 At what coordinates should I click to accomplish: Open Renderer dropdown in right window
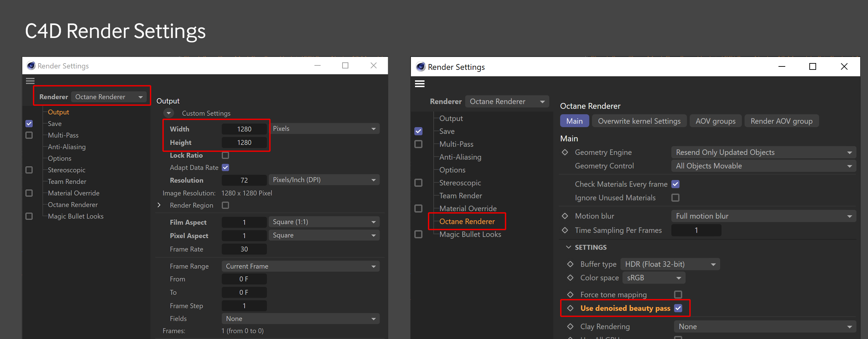pos(507,101)
